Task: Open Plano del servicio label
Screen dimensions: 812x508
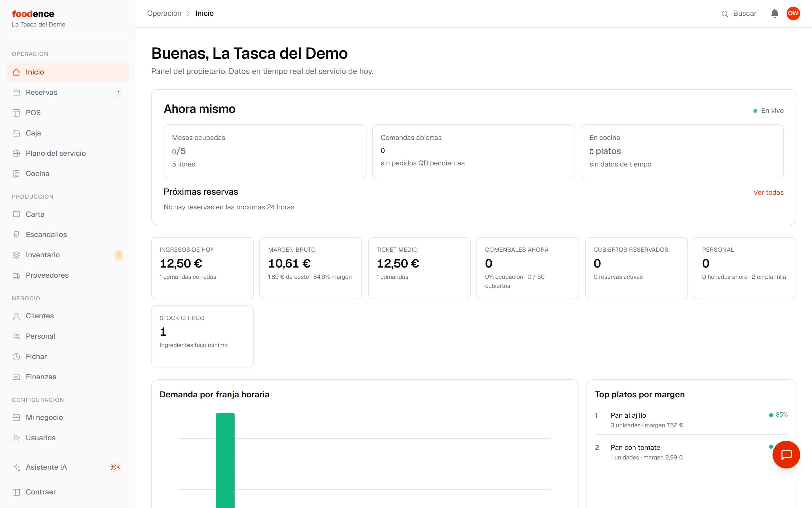Action: pos(56,153)
